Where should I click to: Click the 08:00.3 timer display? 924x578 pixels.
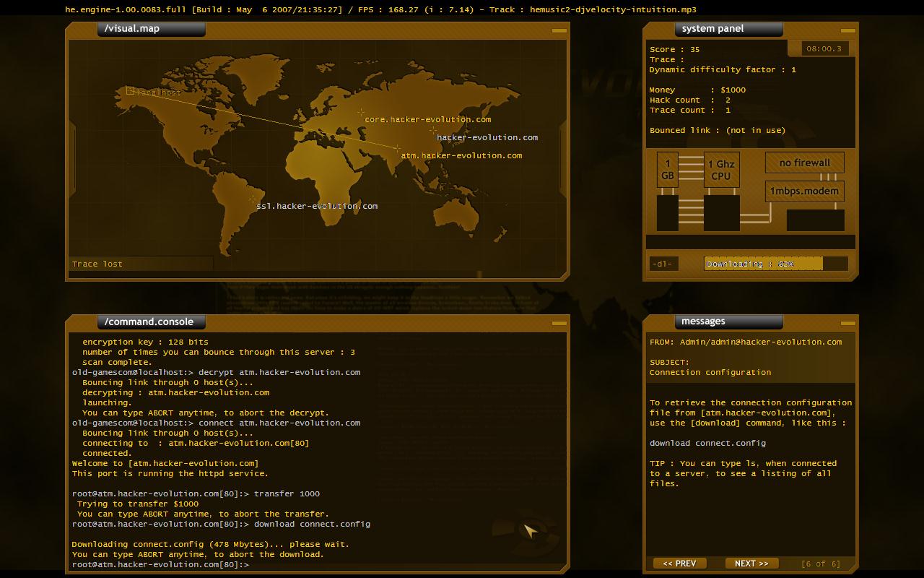pyautogui.click(x=824, y=49)
